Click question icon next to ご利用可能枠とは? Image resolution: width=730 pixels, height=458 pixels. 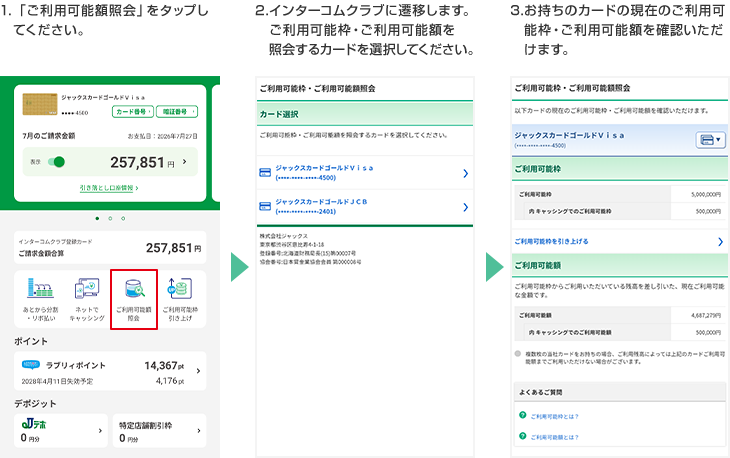point(522,415)
